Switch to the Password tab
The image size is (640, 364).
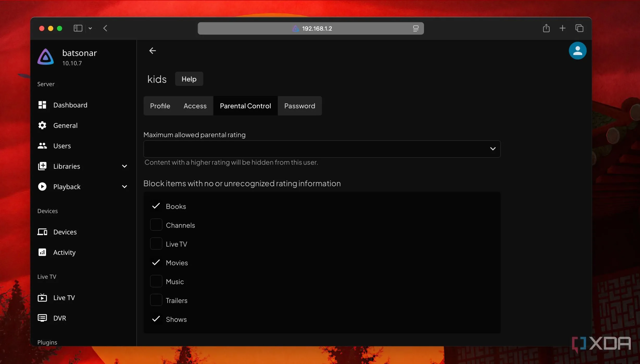point(299,106)
